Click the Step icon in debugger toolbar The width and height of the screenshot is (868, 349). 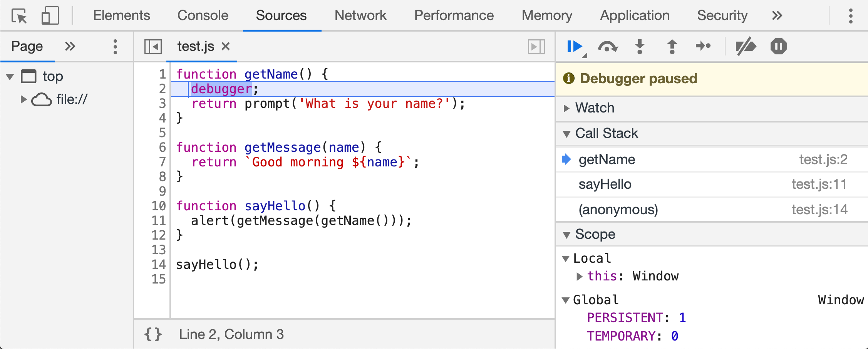tap(703, 47)
